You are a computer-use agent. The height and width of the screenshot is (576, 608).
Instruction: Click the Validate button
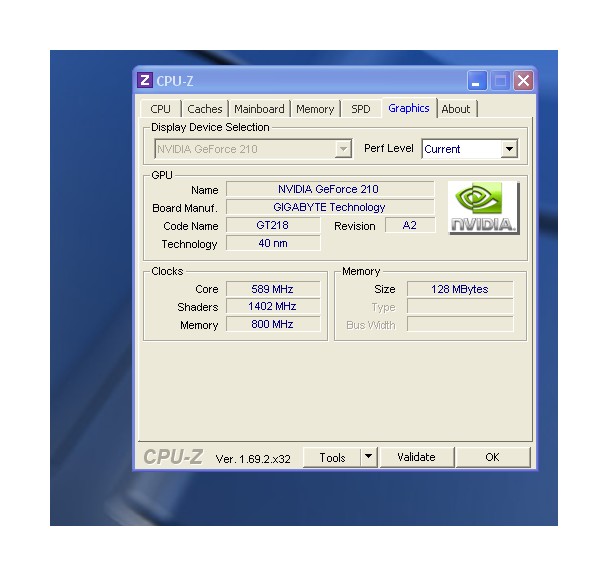[416, 457]
